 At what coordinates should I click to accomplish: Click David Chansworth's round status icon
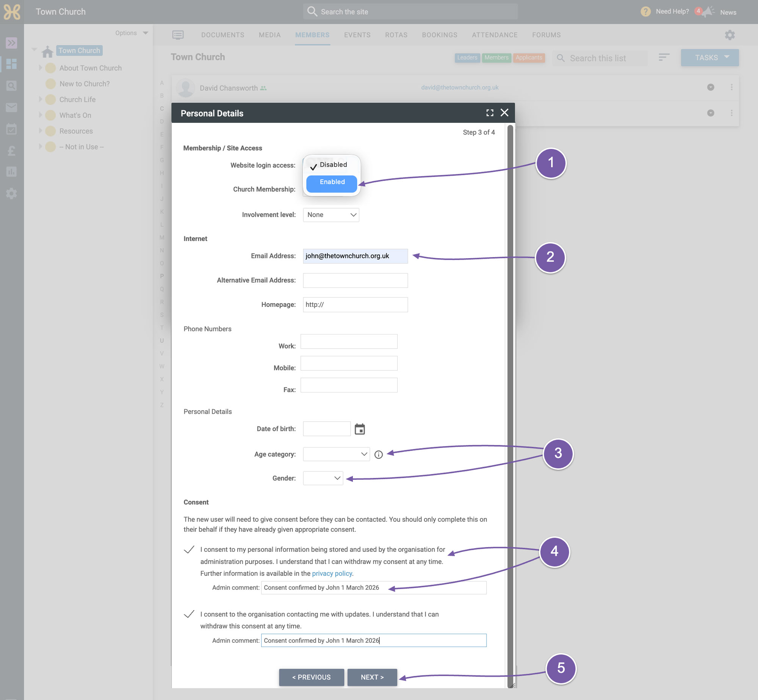click(711, 87)
